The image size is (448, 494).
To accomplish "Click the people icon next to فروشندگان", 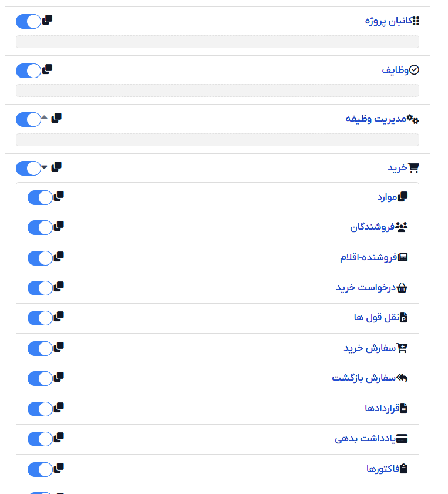I will [402, 227].
